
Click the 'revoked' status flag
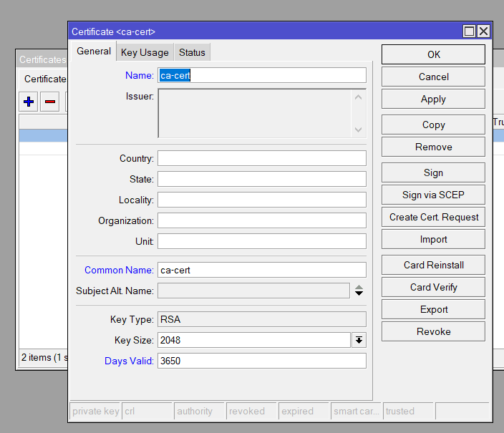pyautogui.click(x=252, y=411)
